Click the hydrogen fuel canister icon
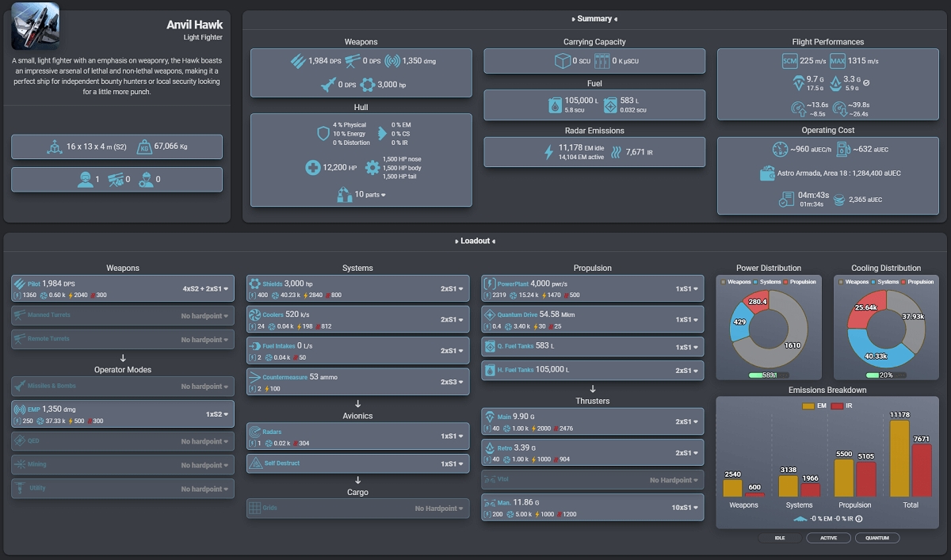951x560 pixels. tap(555, 105)
